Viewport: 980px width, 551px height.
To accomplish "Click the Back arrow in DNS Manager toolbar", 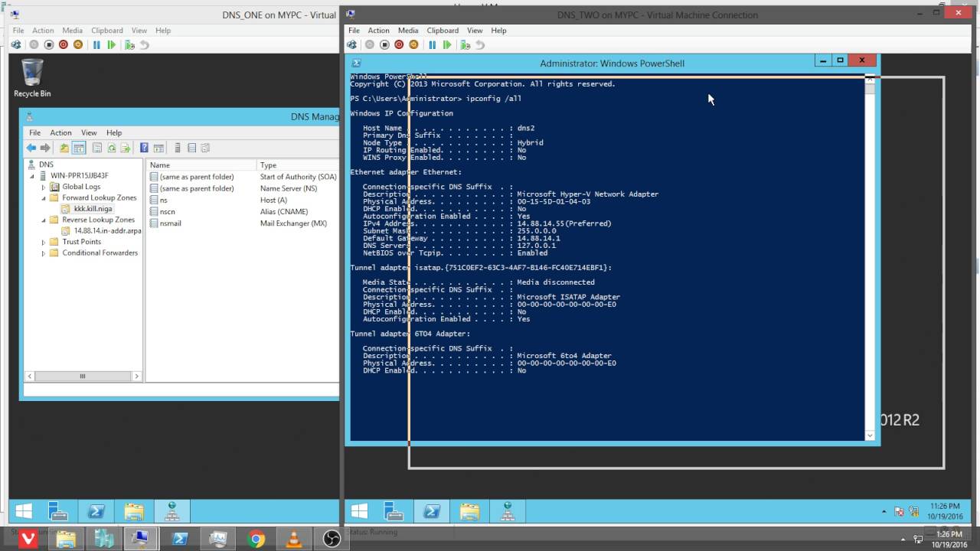I will click(x=31, y=148).
